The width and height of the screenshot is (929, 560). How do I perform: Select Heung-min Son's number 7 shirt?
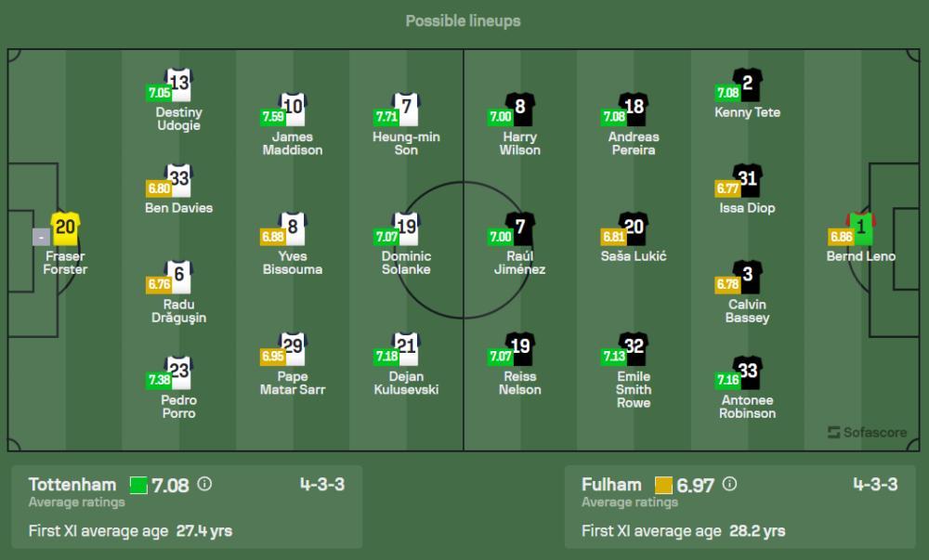point(407,107)
